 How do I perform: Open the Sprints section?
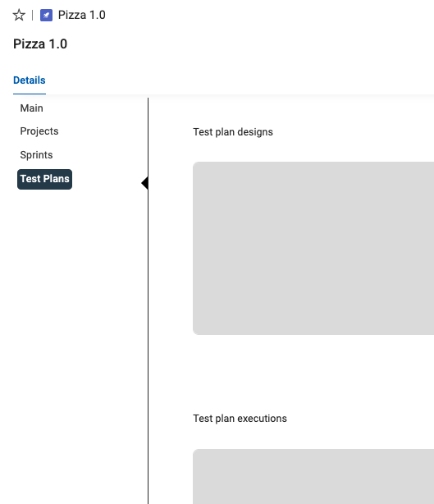[x=36, y=155]
